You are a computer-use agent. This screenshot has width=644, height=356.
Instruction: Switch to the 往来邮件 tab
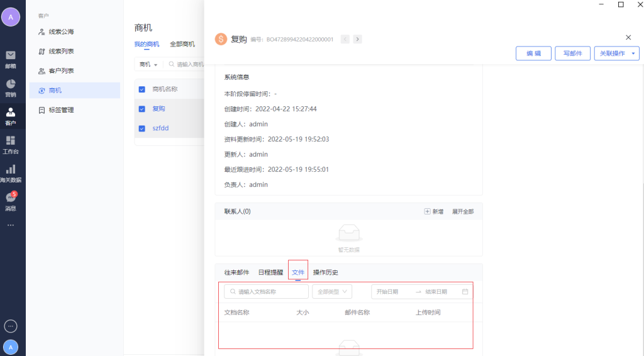coord(237,272)
